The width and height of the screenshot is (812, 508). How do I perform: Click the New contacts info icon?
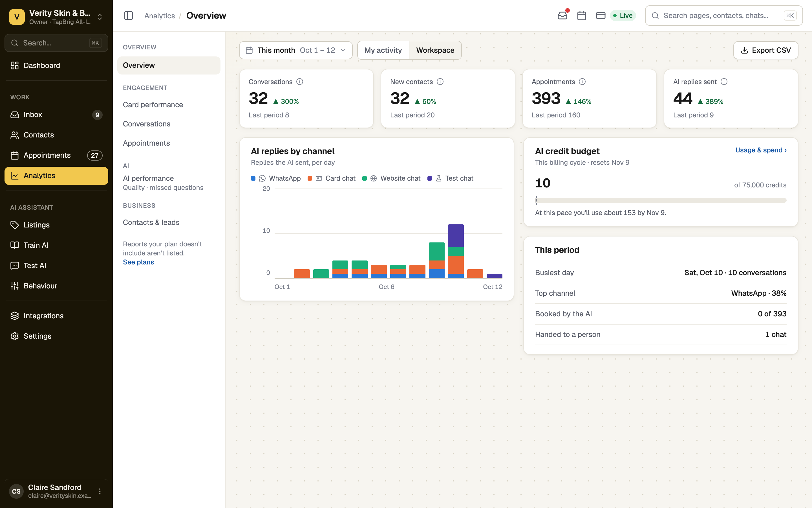[440, 82]
